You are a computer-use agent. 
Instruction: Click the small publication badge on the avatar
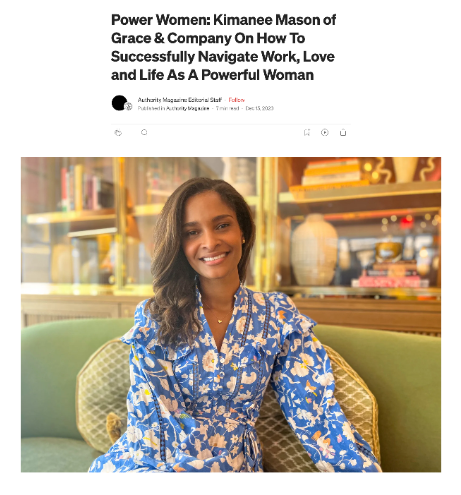pos(129,107)
